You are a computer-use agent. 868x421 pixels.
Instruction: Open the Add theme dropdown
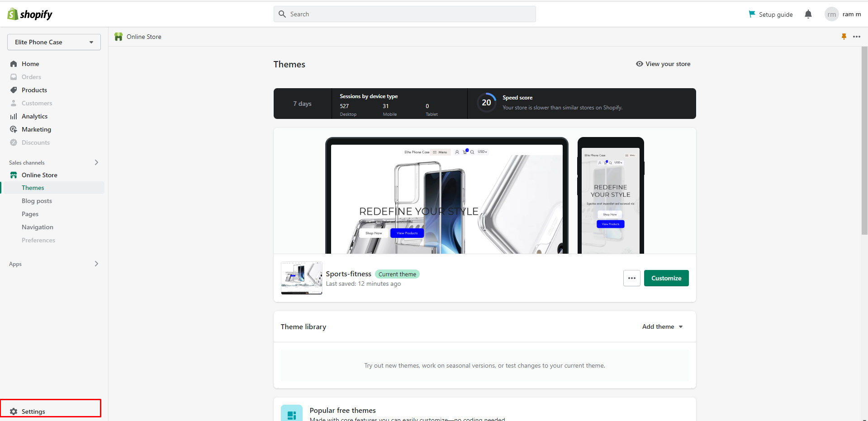[x=663, y=326]
